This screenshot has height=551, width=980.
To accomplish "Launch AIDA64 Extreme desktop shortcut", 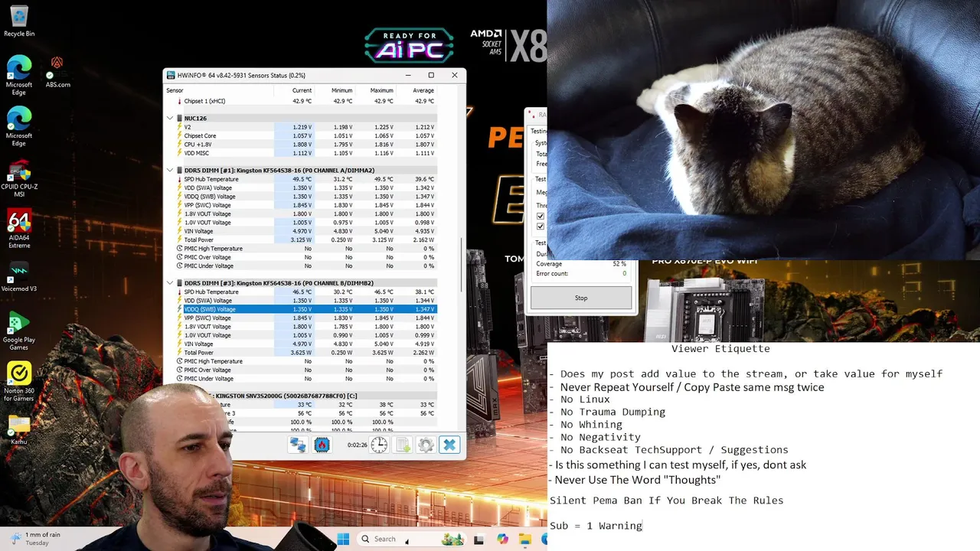I will point(19,230).
